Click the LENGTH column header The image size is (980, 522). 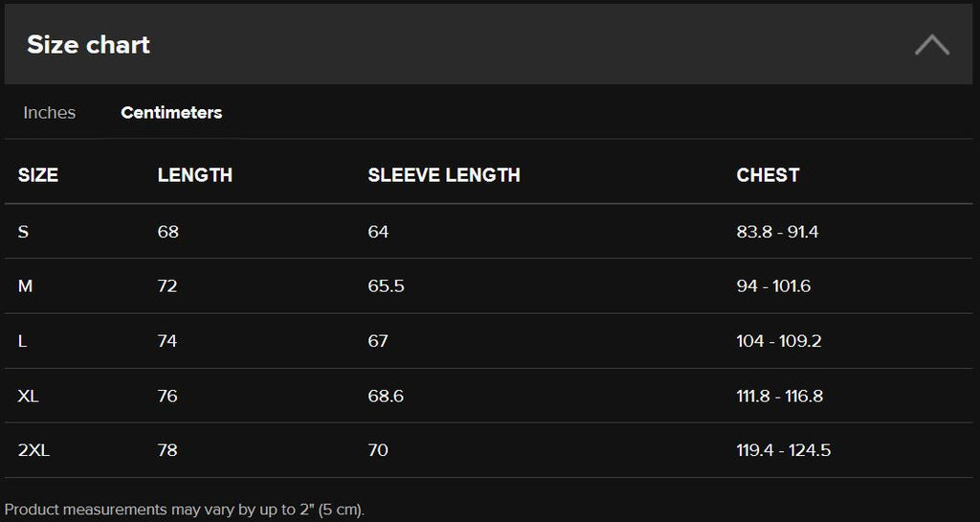195,175
